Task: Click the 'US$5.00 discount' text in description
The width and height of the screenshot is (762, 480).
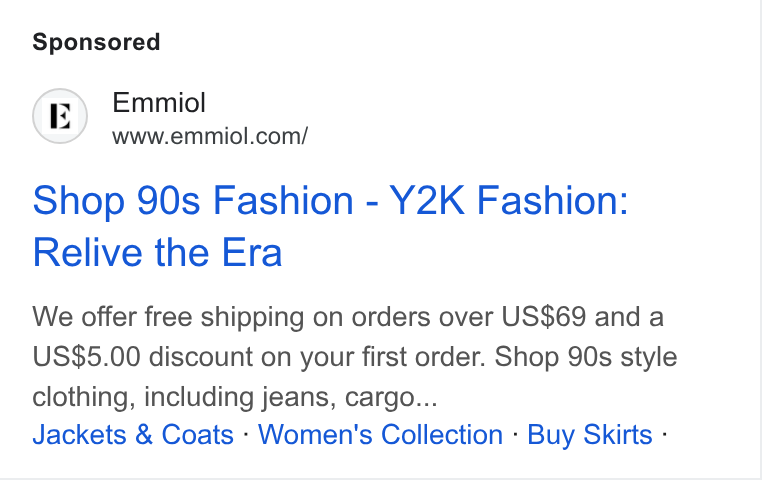Action: point(142,357)
